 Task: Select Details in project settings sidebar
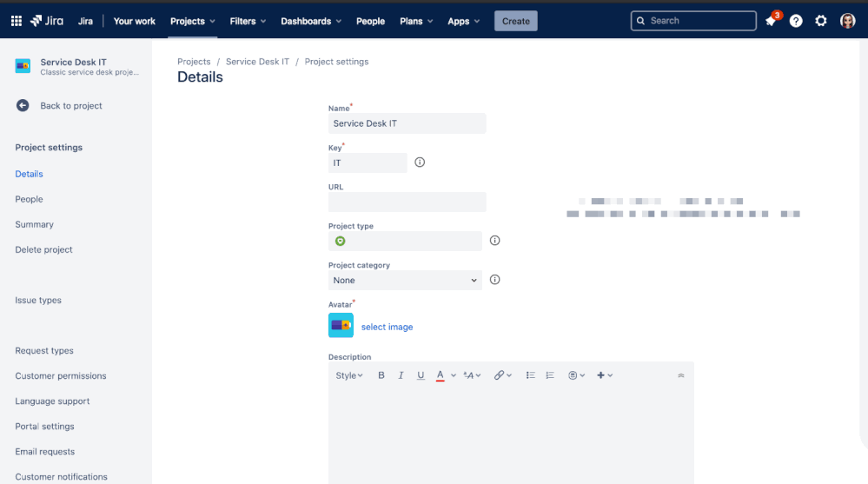(x=29, y=174)
